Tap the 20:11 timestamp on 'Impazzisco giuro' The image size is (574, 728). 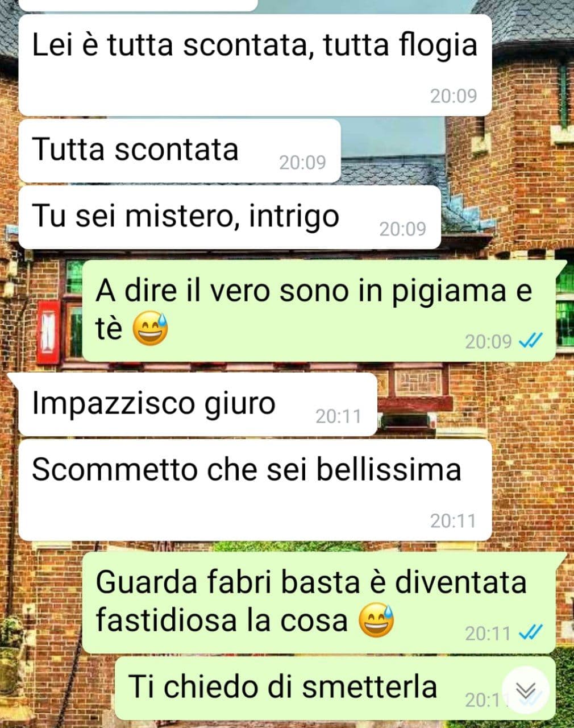tap(338, 416)
